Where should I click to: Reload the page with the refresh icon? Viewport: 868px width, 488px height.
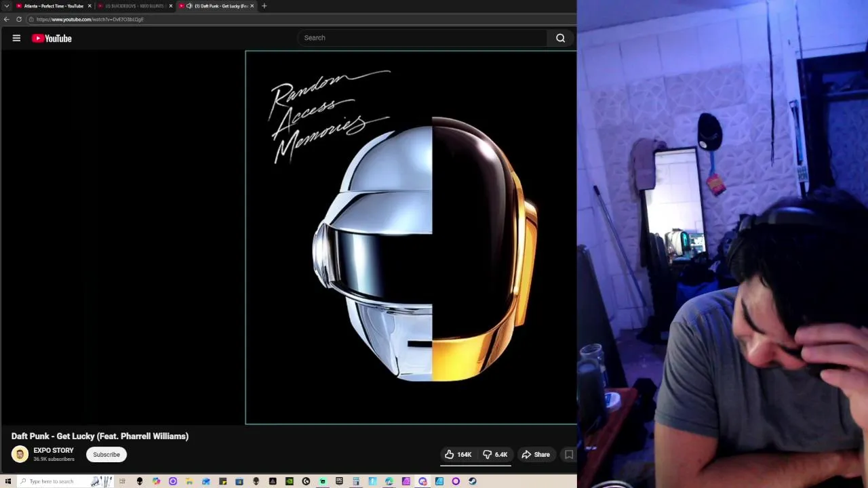(x=19, y=19)
